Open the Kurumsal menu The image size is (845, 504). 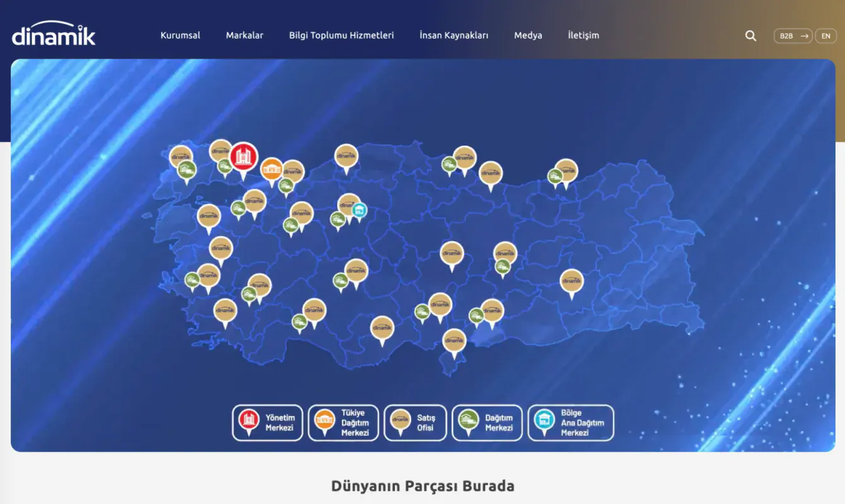click(180, 35)
